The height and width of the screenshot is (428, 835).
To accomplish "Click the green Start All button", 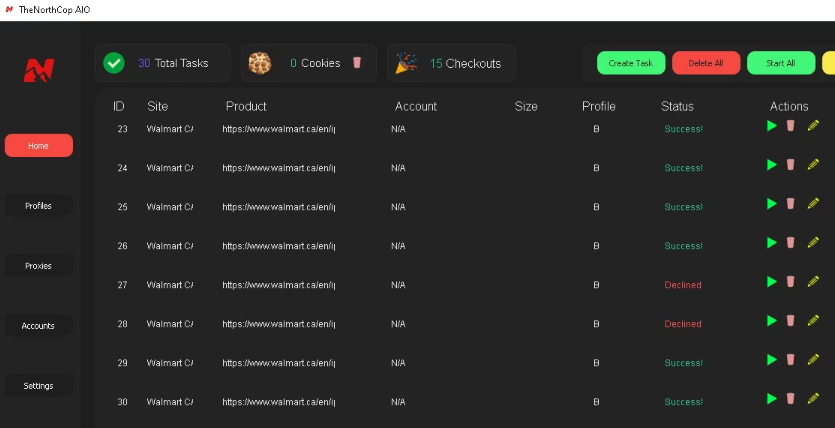I will (x=781, y=63).
